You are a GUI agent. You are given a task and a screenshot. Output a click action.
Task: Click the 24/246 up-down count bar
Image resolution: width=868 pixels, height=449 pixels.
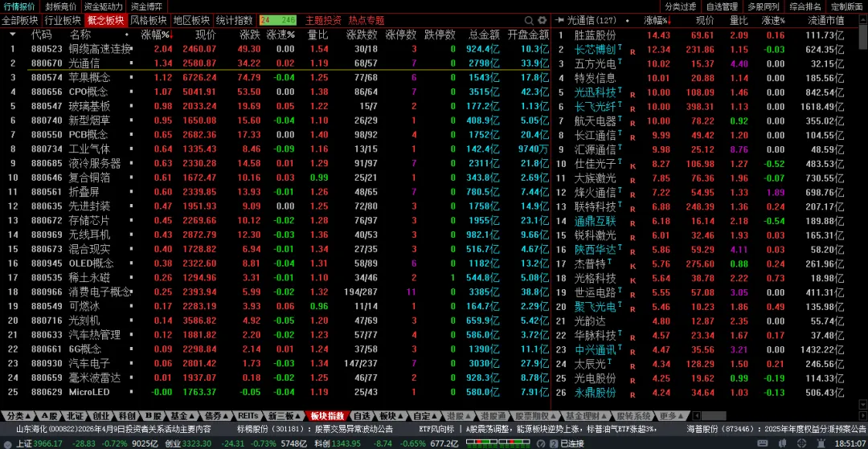(278, 20)
